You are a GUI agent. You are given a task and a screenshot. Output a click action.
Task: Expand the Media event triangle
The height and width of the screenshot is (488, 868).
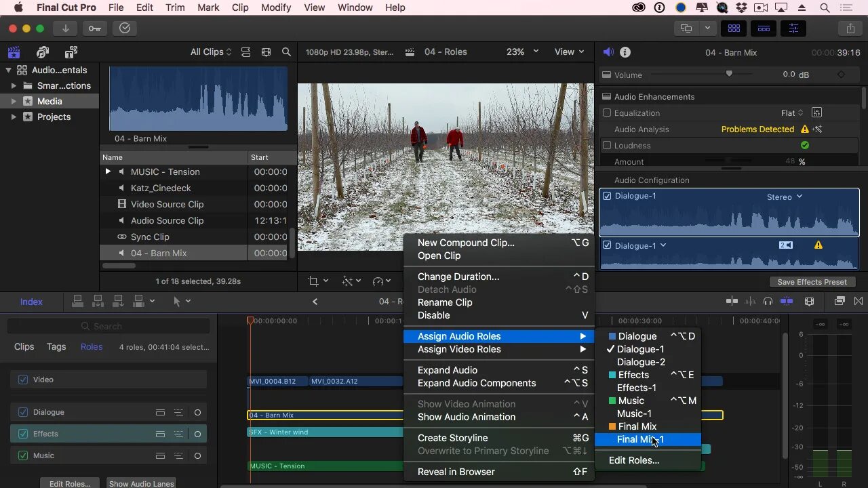[14, 102]
